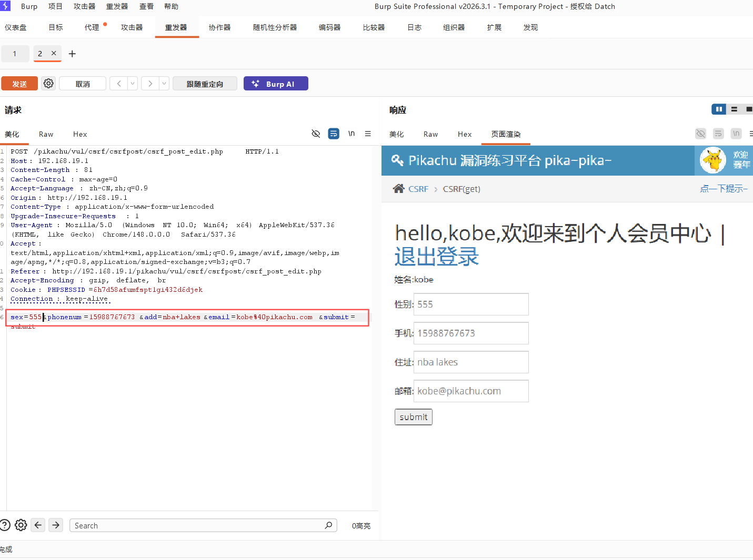753x560 pixels.
Task: Open the 比较器 tab
Action: click(x=374, y=27)
